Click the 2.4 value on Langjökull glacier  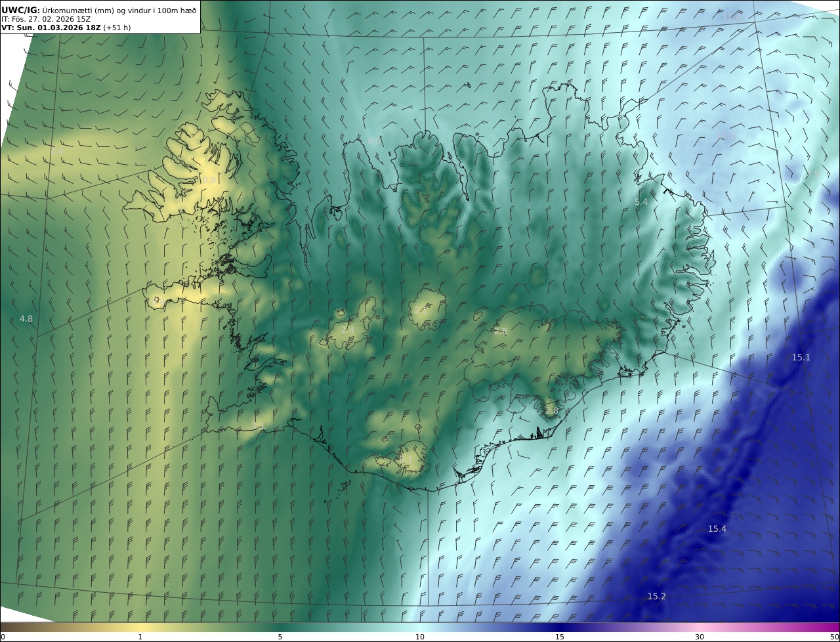(x=348, y=330)
